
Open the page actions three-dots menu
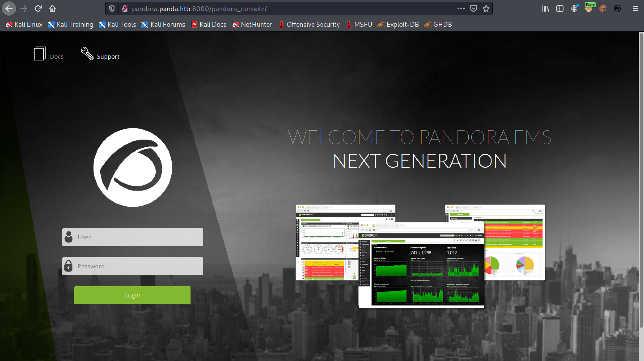click(x=461, y=8)
